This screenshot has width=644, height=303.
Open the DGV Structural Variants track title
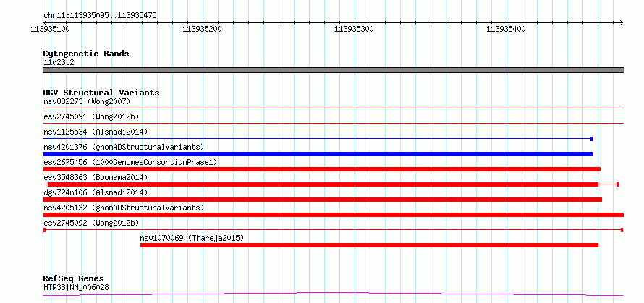pyautogui.click(x=101, y=93)
